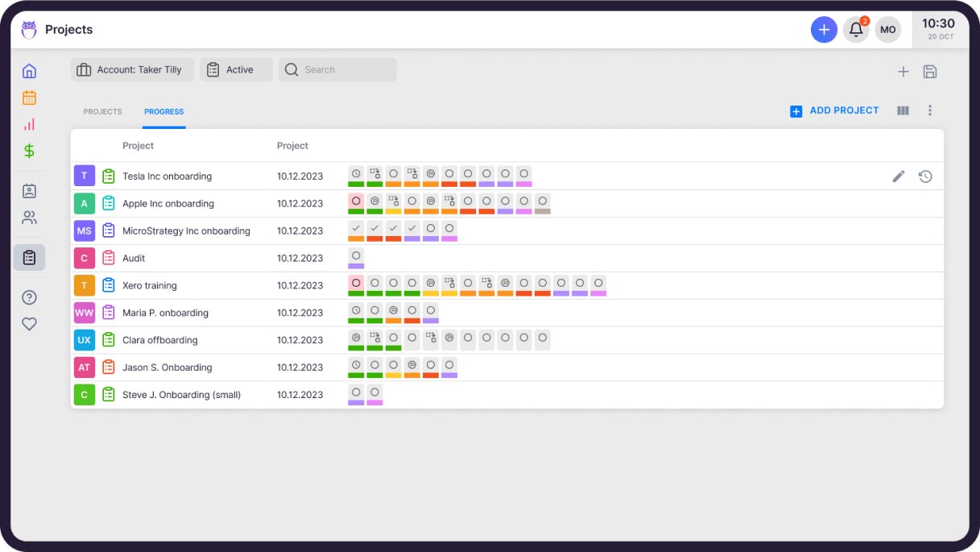Image resolution: width=980 pixels, height=552 pixels.
Task: Open the orange calendar icon in sidebar
Action: pyautogui.click(x=29, y=98)
